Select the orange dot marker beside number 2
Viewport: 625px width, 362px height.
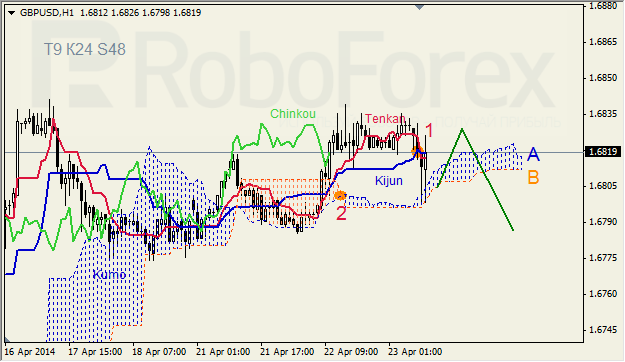(340, 196)
